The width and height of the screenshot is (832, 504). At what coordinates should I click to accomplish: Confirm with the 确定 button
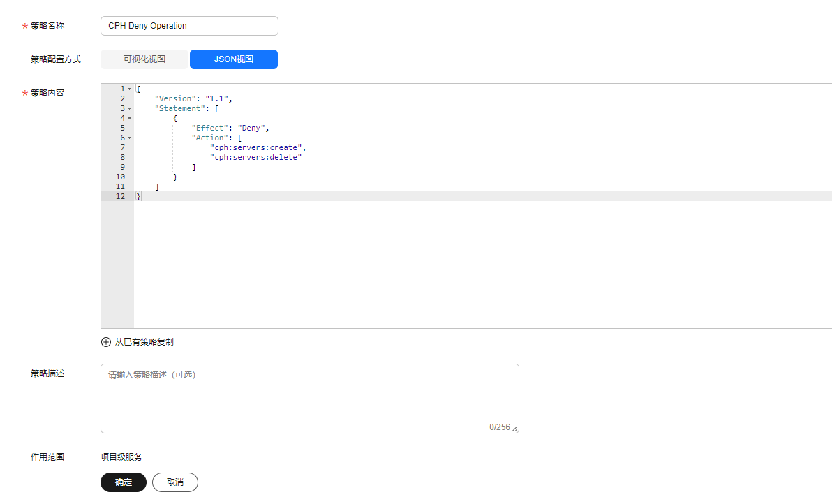click(123, 482)
